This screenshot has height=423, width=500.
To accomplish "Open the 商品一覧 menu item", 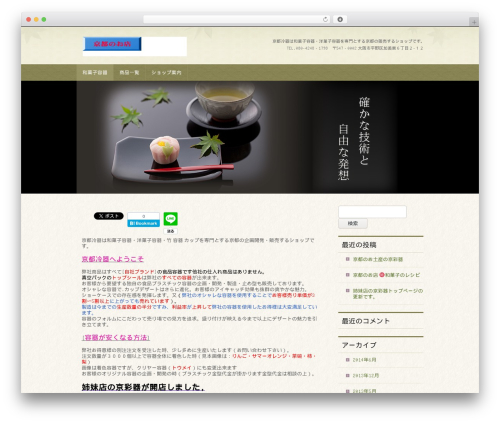I will [x=129, y=72].
